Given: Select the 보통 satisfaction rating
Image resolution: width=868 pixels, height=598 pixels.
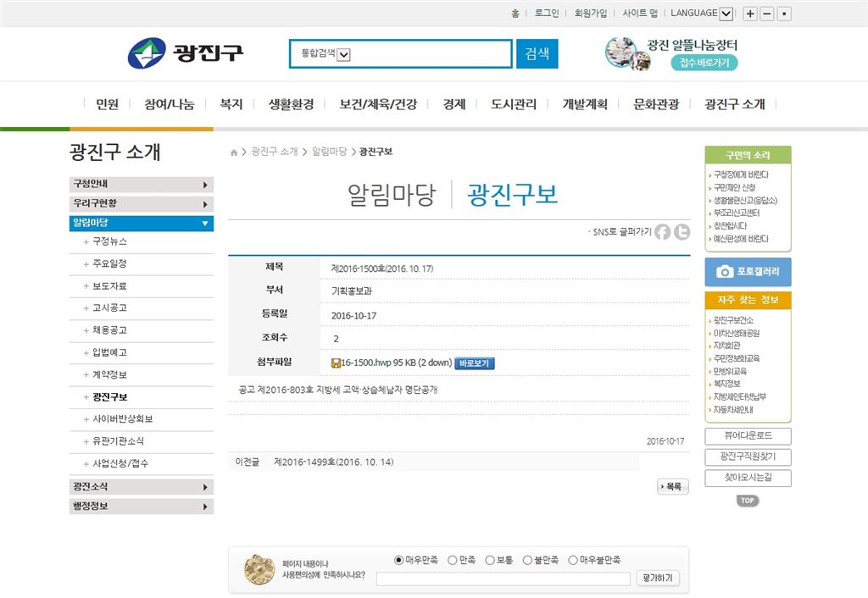Looking at the screenshot, I should tap(489, 560).
